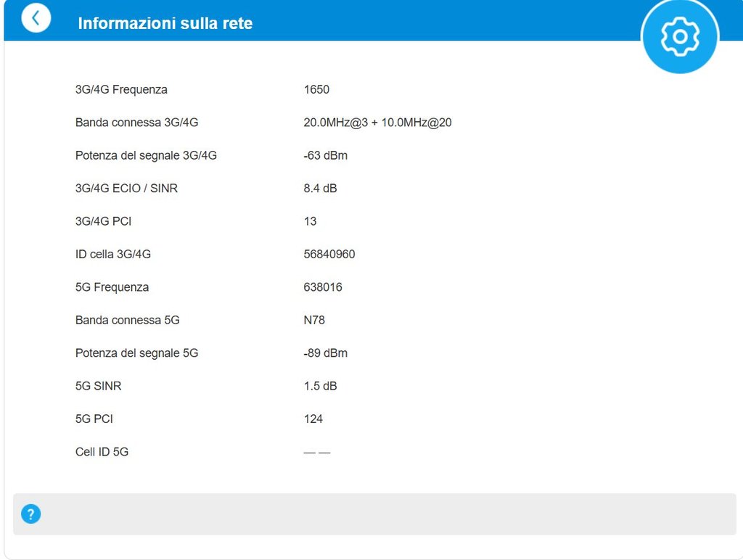Select the signal value -63 dBm
The width and height of the screenshot is (743, 560).
tap(326, 155)
